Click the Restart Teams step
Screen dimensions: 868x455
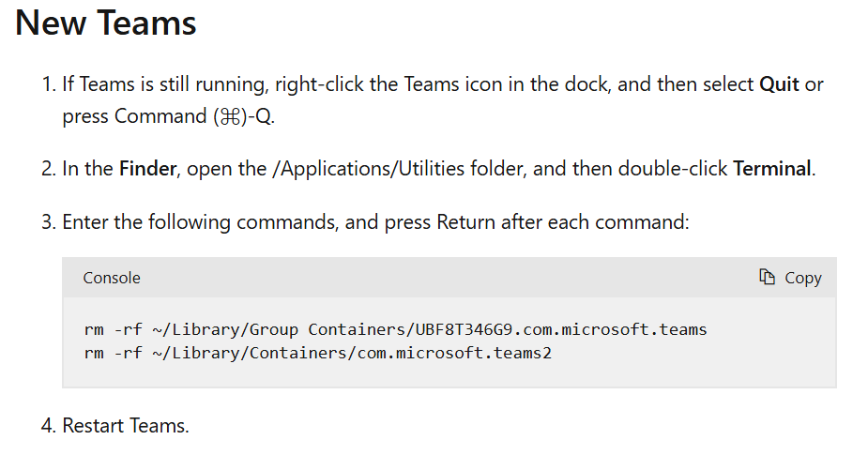coord(126,426)
